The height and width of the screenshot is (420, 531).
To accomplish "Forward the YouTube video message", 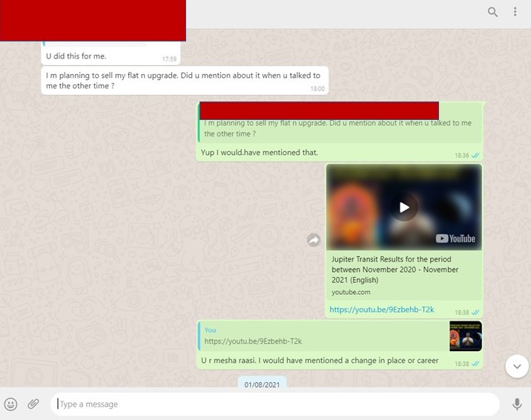I will click(x=314, y=240).
